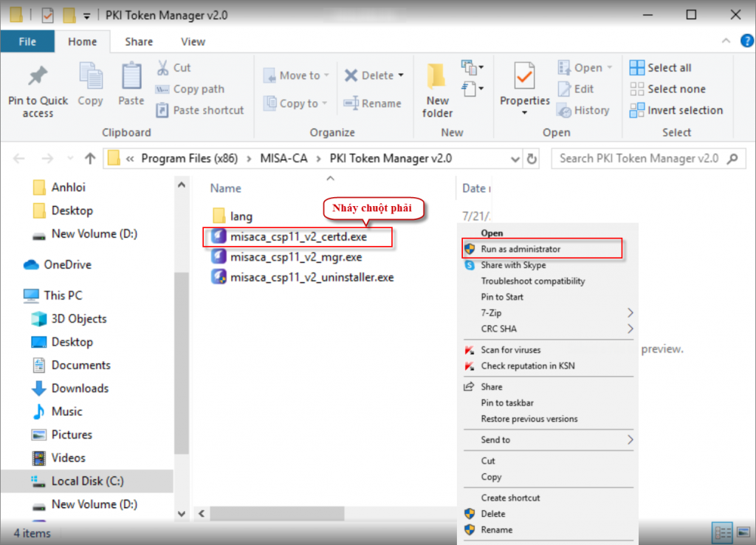Screen dimensions: 756x545
Task: Click Invert selection in ribbon
Action: [x=676, y=111]
